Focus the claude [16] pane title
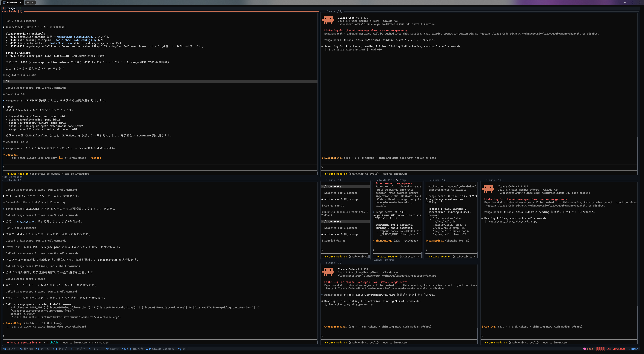 (x=334, y=263)
